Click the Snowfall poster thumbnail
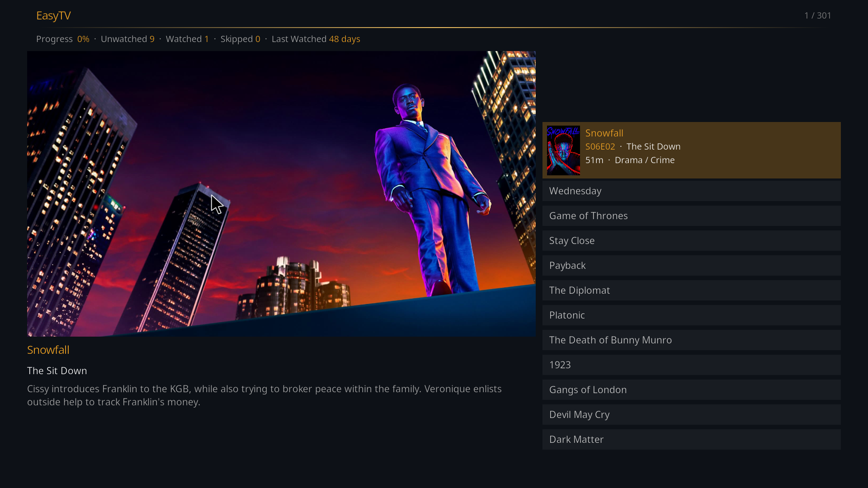 (563, 150)
